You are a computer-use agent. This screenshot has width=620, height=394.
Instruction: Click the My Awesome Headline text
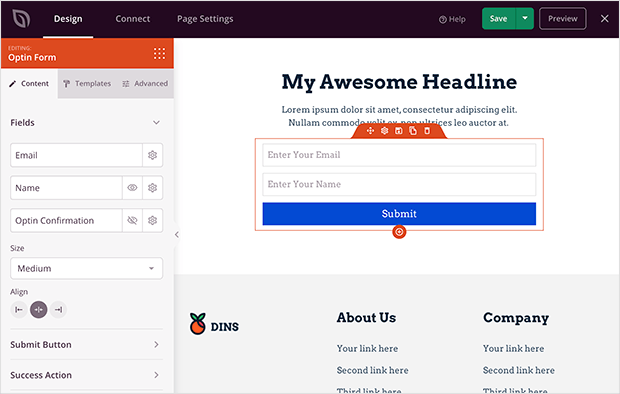(399, 82)
